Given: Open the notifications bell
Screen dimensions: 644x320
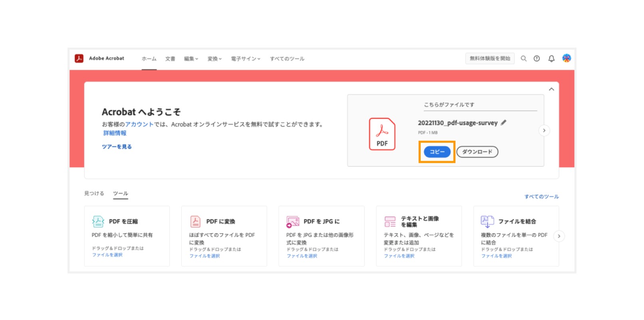Looking at the screenshot, I should pos(551,58).
